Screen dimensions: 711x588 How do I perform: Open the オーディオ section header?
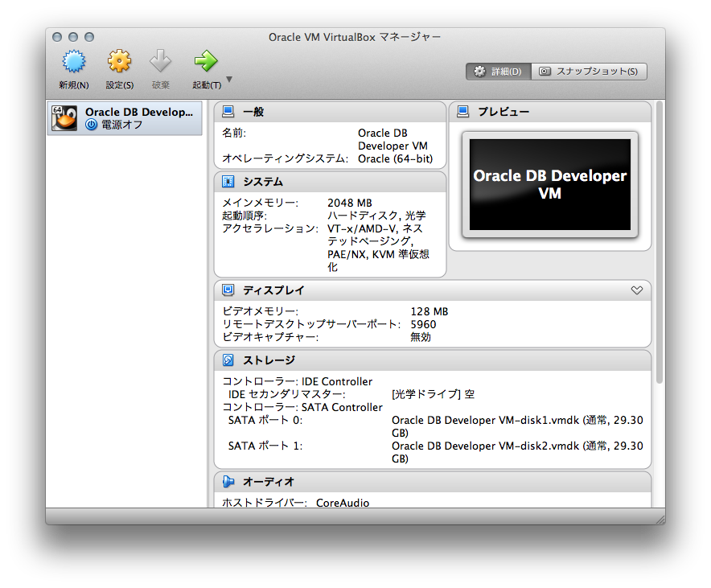coord(433,482)
